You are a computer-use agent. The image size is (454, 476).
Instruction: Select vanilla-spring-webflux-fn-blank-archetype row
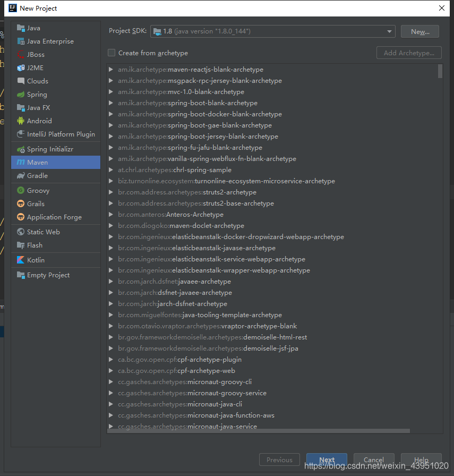pyautogui.click(x=272, y=159)
